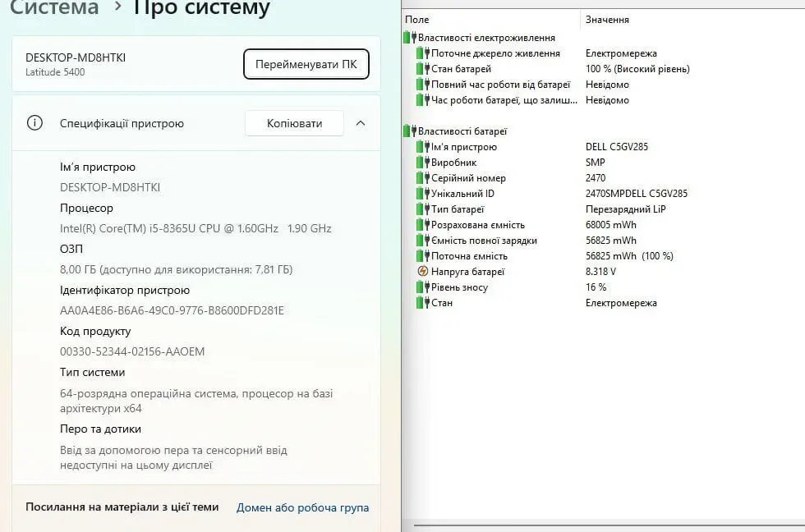Collapse the Специфікації пристрою section chevron

pyautogui.click(x=360, y=123)
